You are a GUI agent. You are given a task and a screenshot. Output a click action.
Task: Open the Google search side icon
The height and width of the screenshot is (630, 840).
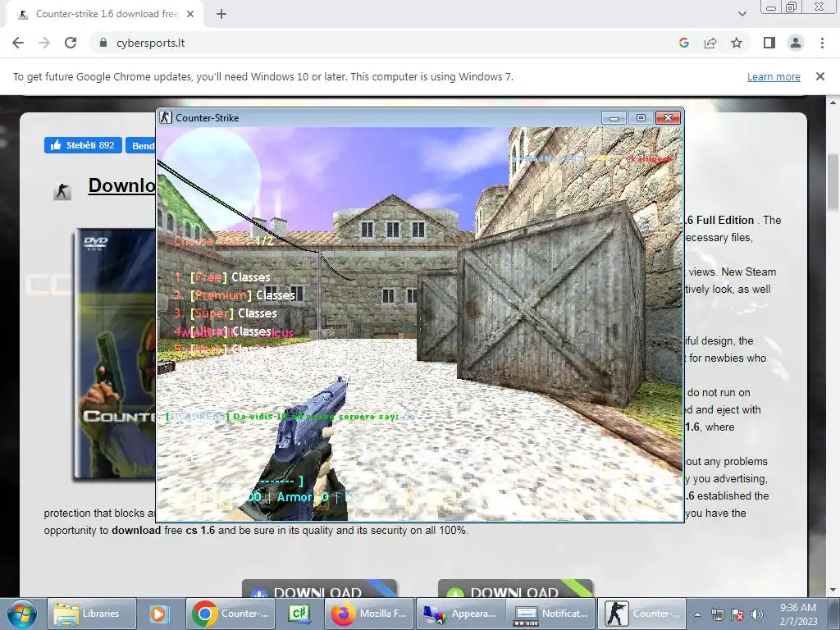click(683, 43)
